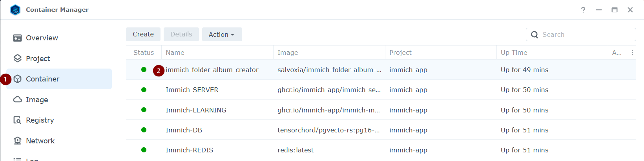Select the Immich-REDIS container row
Screen dimensions: 644x161
[x=381, y=150]
